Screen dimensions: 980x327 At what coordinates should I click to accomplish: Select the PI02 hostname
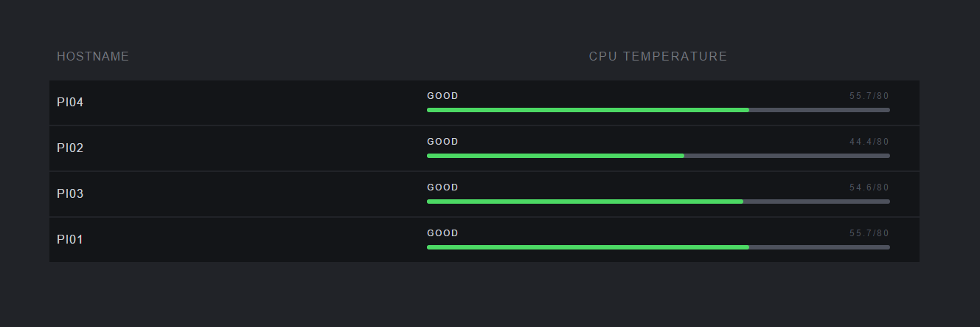pos(70,148)
